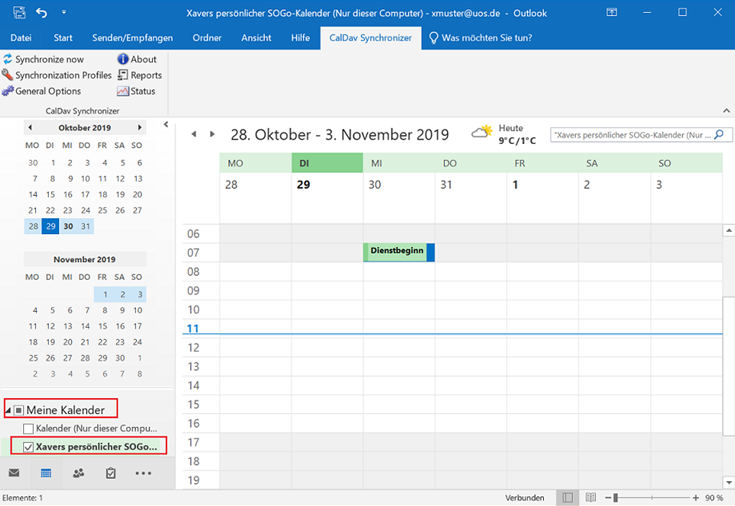Switch to Mail view icon

click(x=14, y=473)
